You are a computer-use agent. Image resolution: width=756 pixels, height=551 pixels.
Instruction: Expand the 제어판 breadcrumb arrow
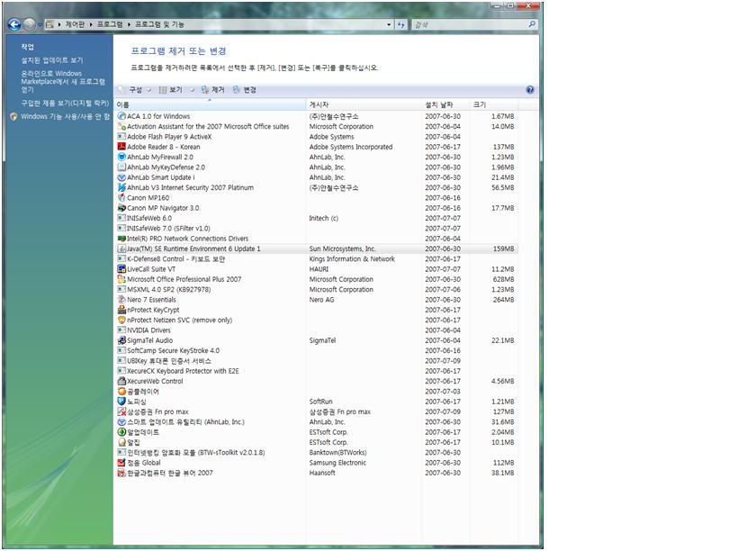click(x=91, y=24)
